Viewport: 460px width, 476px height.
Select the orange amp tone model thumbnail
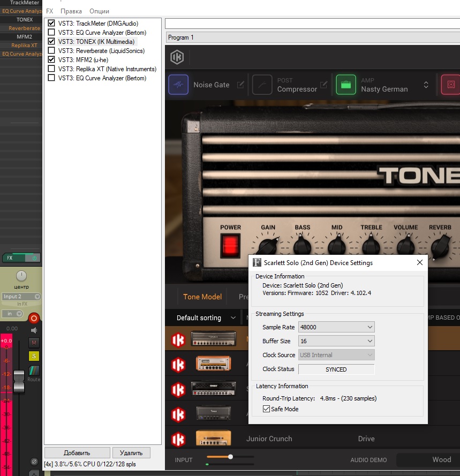pyautogui.click(x=214, y=364)
